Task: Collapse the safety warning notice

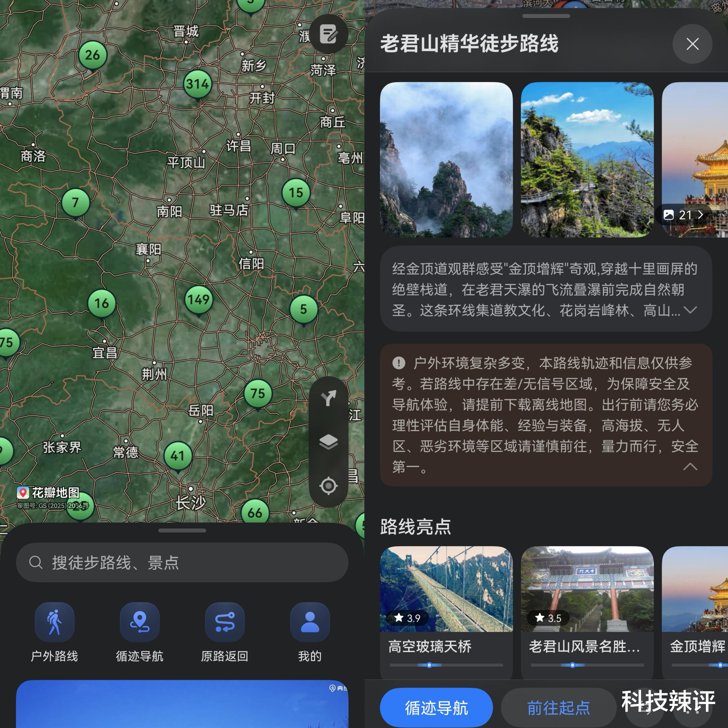Action: coord(690,467)
